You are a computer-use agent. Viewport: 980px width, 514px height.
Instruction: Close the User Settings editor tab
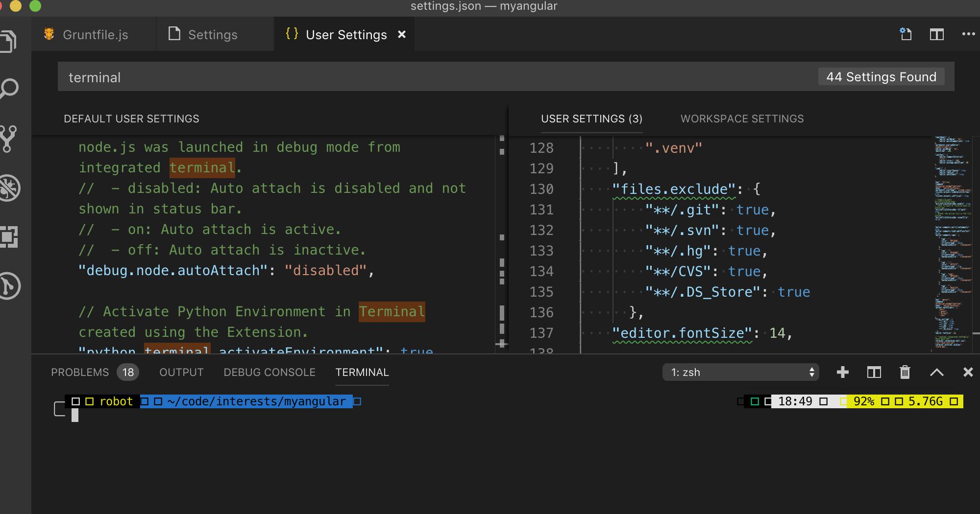tap(402, 34)
